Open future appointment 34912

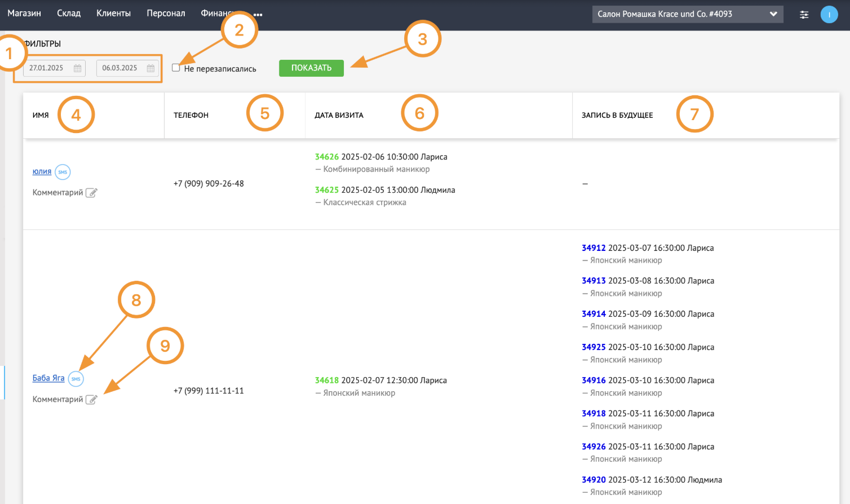point(594,248)
